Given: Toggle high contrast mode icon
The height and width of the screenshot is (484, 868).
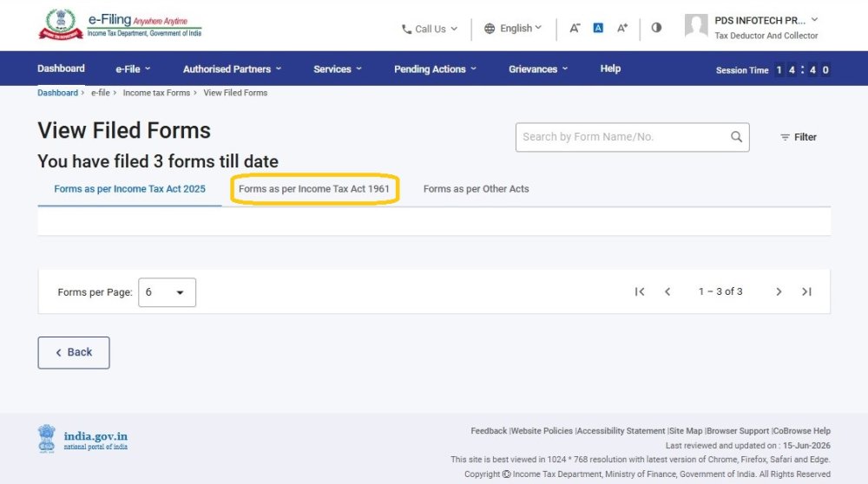Looking at the screenshot, I should [x=656, y=28].
